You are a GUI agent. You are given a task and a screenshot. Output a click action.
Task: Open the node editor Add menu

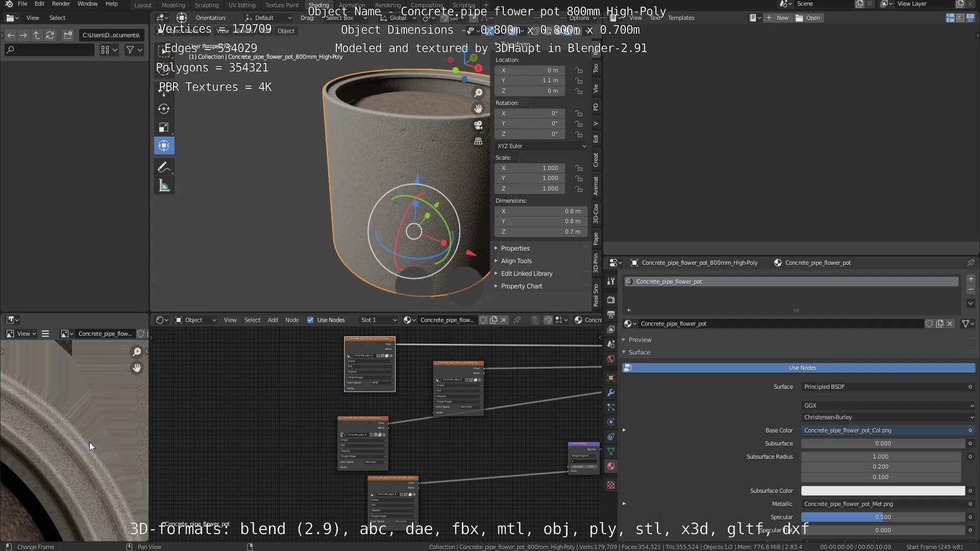273,320
